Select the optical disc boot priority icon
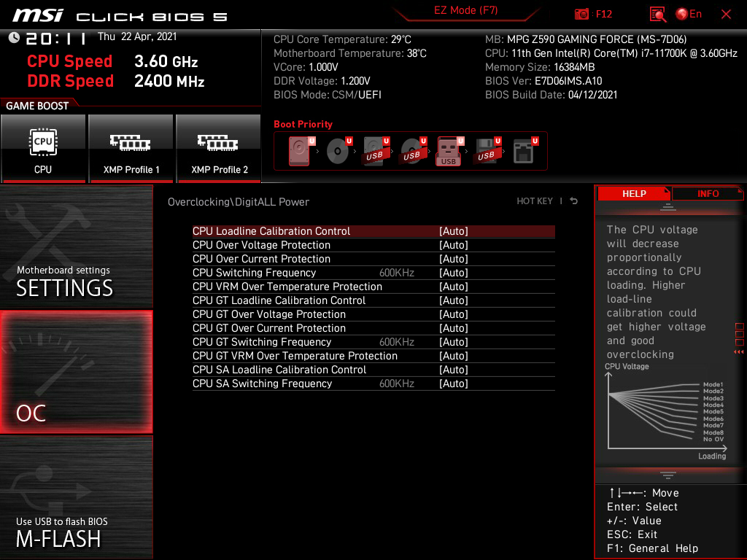This screenshot has height=560, width=747. click(338, 151)
